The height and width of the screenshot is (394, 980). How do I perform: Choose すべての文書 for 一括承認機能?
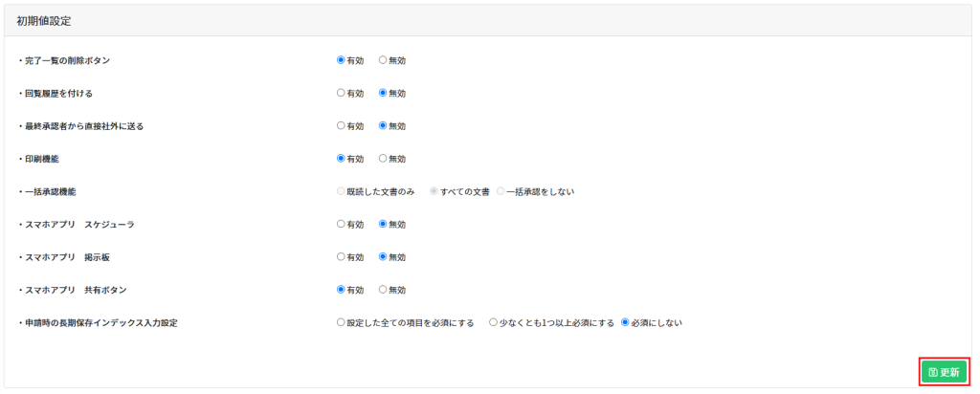click(x=434, y=191)
